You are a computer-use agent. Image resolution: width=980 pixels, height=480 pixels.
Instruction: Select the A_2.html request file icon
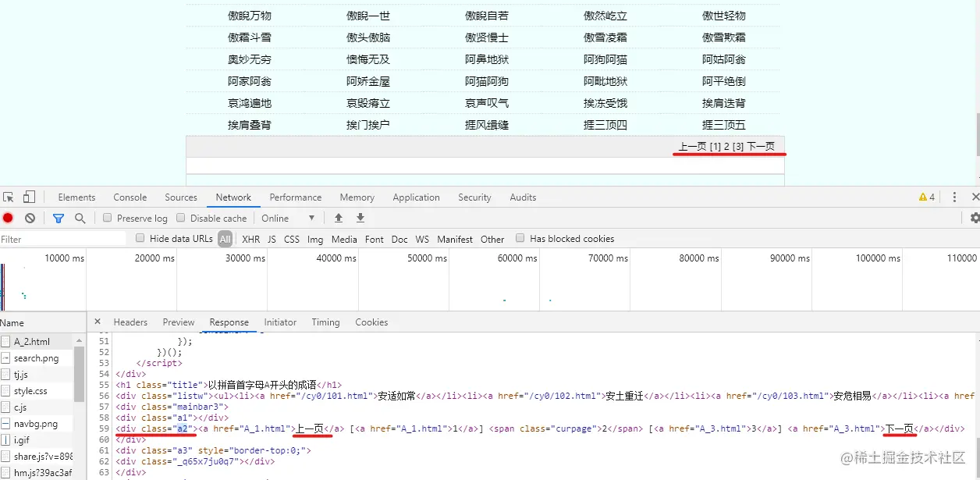tap(5, 342)
